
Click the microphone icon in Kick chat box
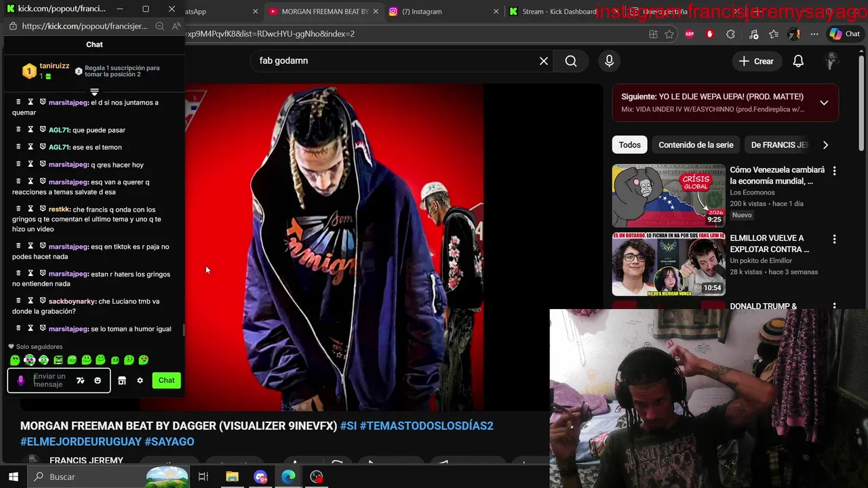coord(20,380)
